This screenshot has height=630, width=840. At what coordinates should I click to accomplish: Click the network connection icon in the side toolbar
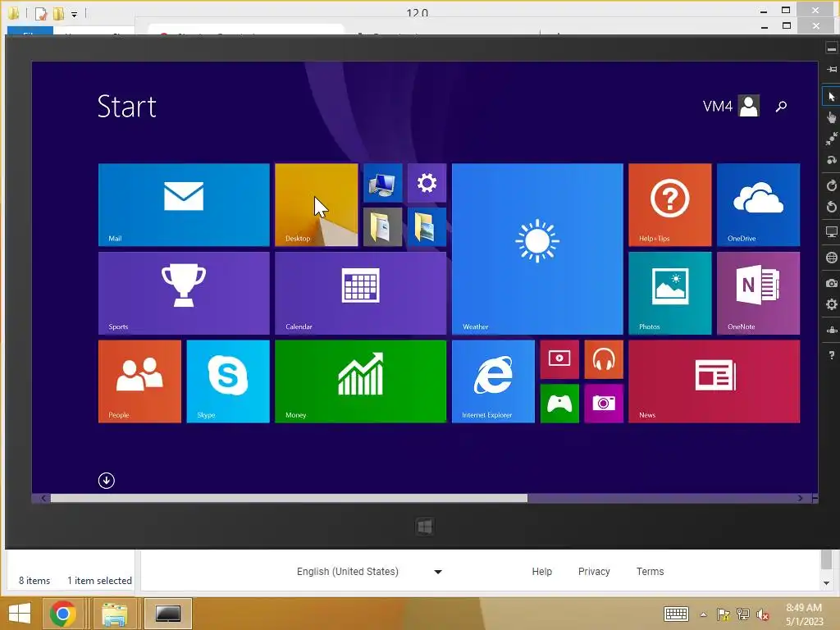tap(832, 330)
